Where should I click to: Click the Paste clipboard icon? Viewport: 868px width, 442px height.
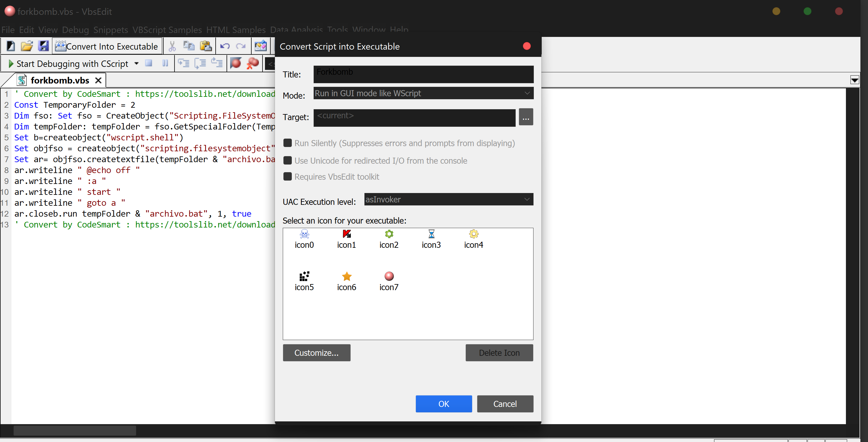pyautogui.click(x=206, y=46)
